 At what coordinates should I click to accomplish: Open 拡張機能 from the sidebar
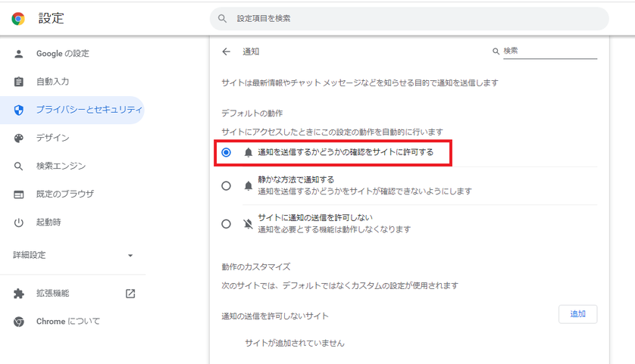52,294
